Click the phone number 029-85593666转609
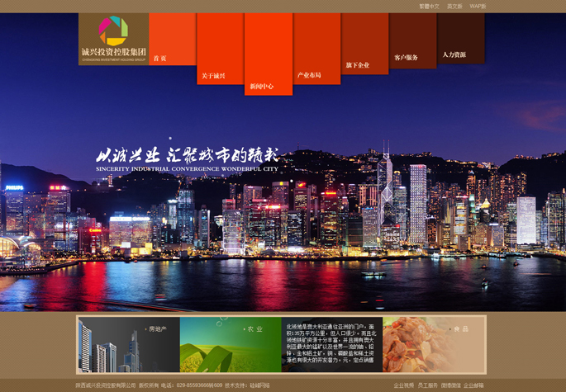566x392 pixels. (199, 385)
